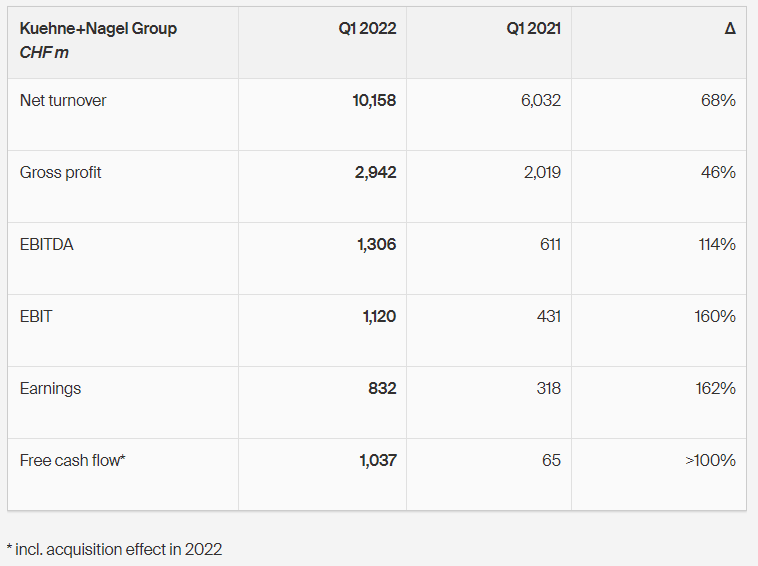Select the 832 earnings value
The width and height of the screenshot is (758, 566).
tap(382, 389)
